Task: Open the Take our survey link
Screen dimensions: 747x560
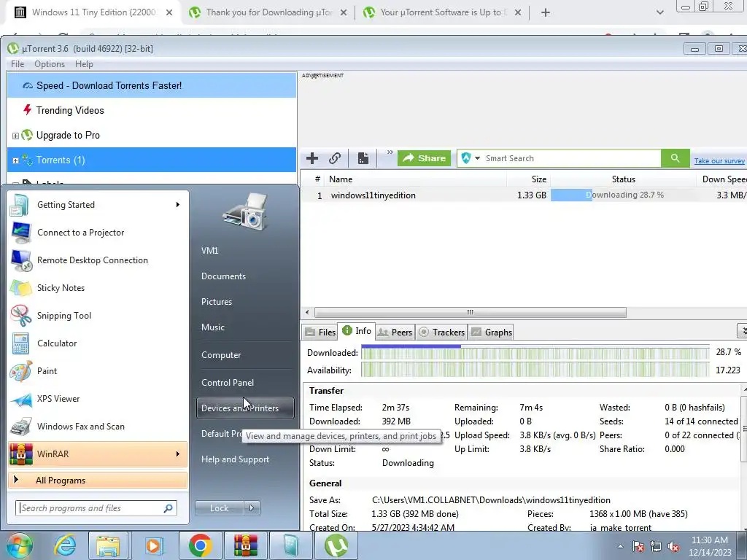Action: pos(719,161)
